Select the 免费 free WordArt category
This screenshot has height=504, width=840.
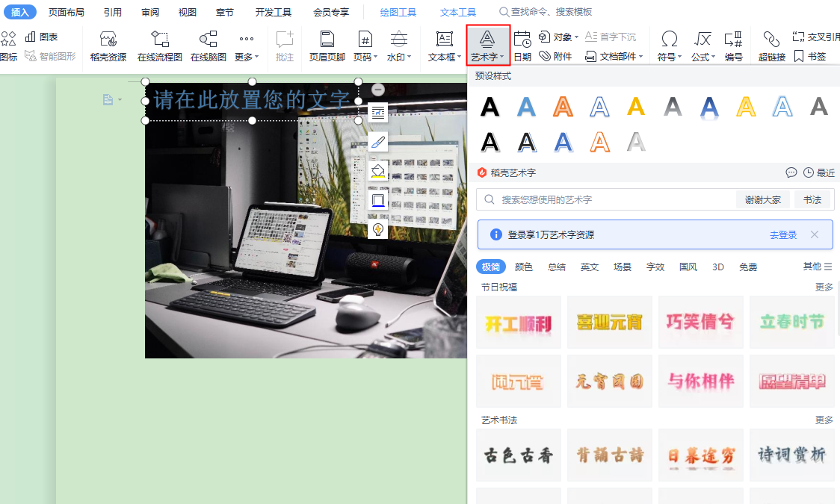pyautogui.click(x=748, y=267)
